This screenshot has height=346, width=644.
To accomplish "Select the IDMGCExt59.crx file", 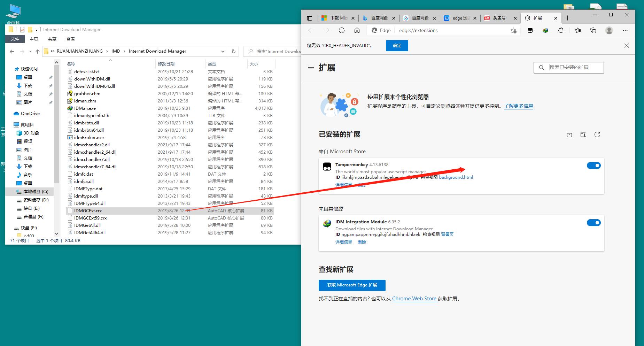I will coord(90,218).
